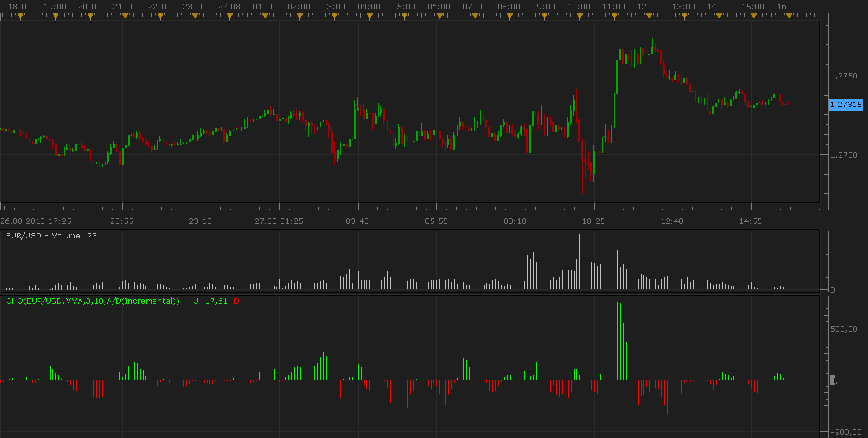Screen dimensions: 868x438
Task: Click the triangle marker under 20:00
Action: coord(90,18)
